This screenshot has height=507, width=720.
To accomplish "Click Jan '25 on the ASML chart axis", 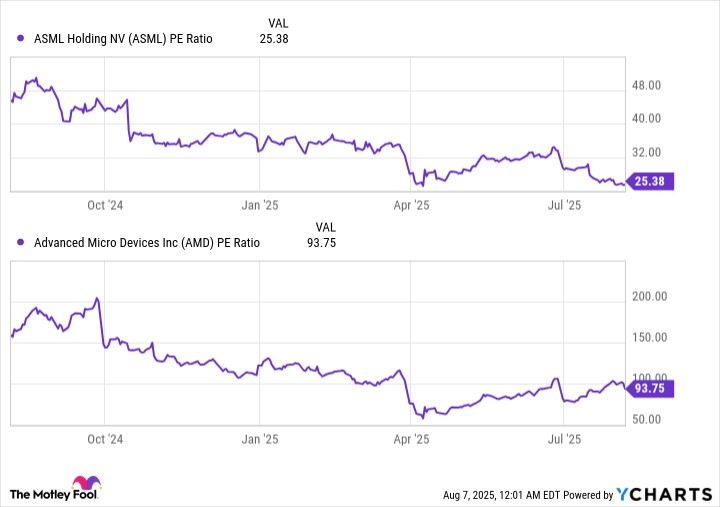I will tap(259, 204).
